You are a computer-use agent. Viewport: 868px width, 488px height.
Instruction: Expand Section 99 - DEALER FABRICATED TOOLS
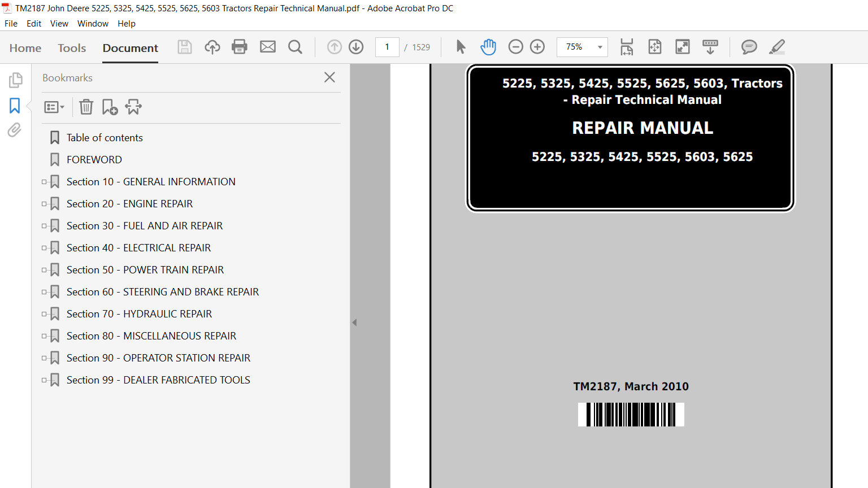pos(44,380)
